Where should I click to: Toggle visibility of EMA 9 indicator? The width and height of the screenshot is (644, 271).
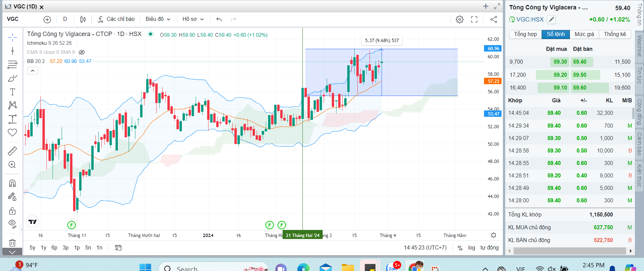pyautogui.click(x=82, y=52)
